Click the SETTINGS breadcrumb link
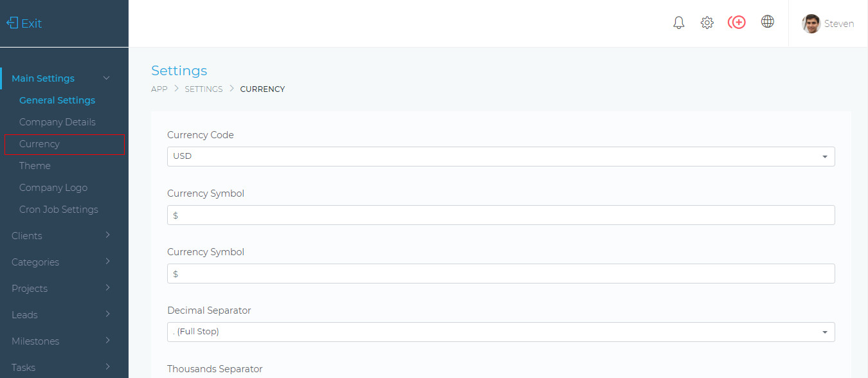The width and height of the screenshot is (868, 378). pyautogui.click(x=204, y=89)
